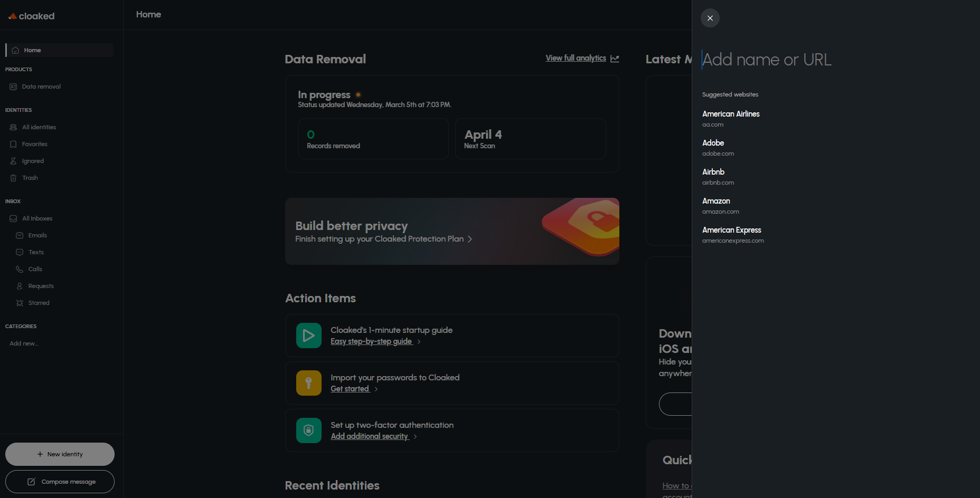Open Emails inbox

37,235
